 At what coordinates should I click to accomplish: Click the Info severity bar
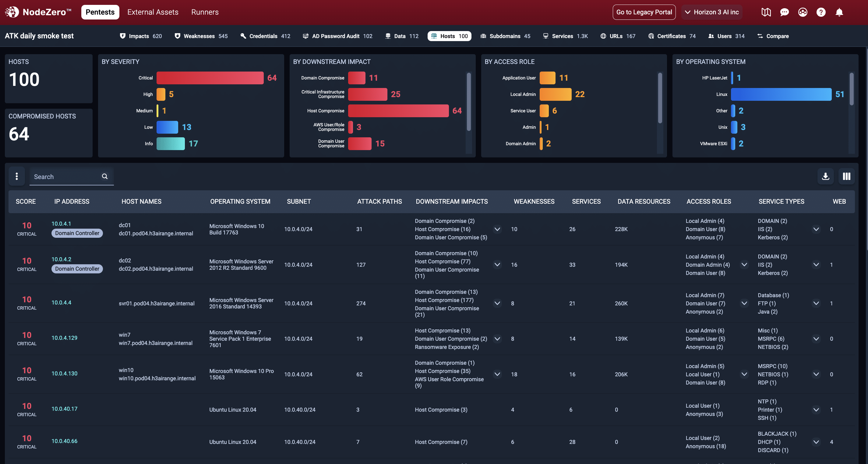(171, 143)
